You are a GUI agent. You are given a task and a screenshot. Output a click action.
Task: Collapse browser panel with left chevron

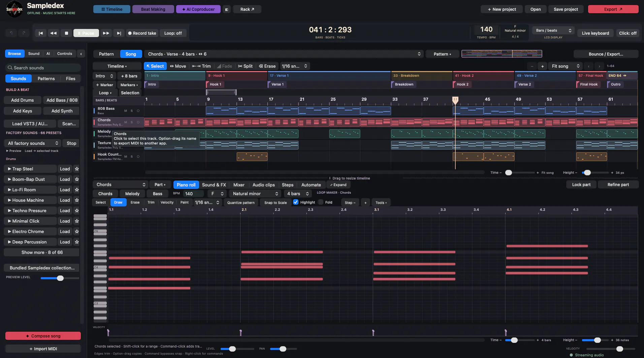tap(81, 54)
